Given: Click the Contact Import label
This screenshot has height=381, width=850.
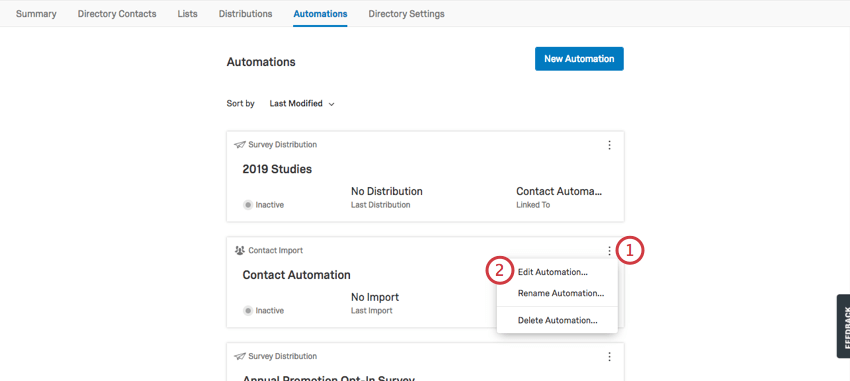Looking at the screenshot, I should (x=275, y=250).
